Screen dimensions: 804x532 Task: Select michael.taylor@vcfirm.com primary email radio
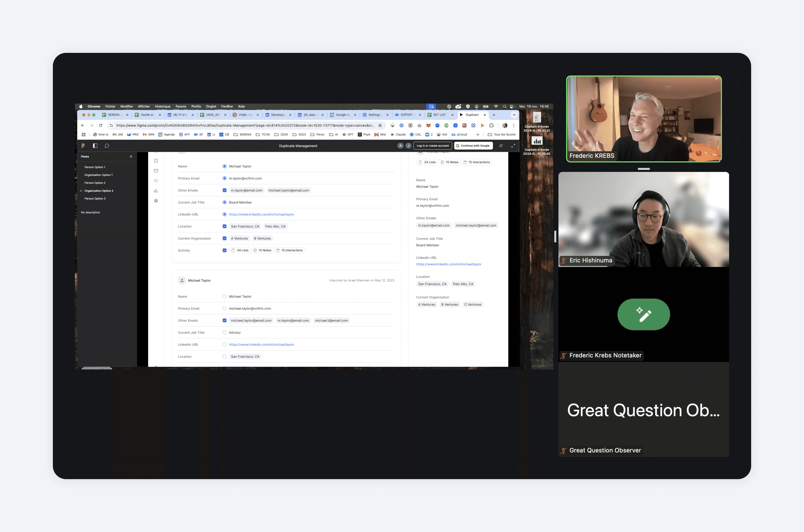coord(224,308)
